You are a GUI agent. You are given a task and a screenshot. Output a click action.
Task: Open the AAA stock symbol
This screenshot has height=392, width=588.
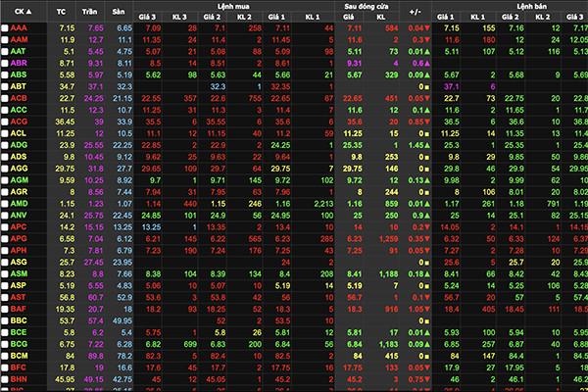point(19,28)
